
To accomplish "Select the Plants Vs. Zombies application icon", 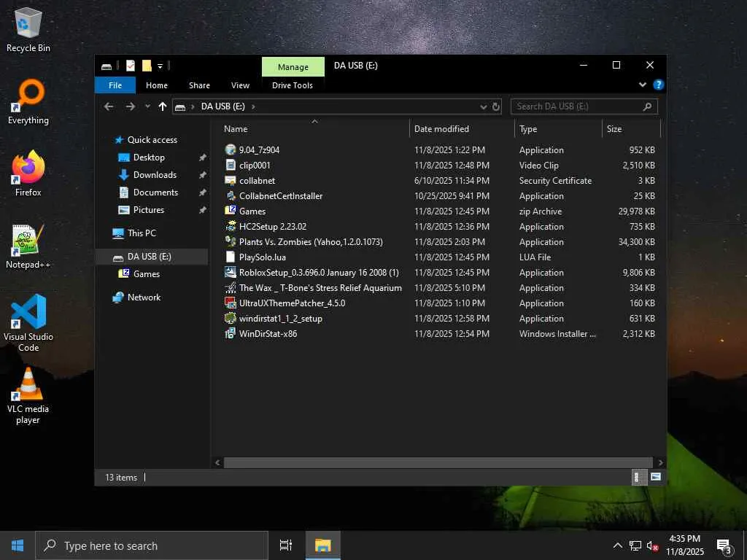I will pyautogui.click(x=231, y=241).
